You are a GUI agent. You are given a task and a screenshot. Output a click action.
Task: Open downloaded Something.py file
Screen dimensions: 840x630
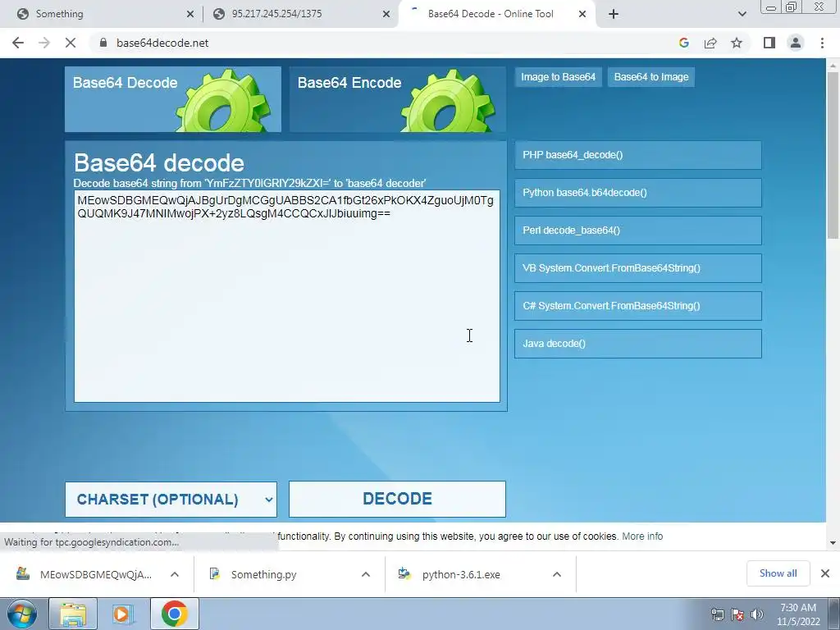(x=263, y=574)
